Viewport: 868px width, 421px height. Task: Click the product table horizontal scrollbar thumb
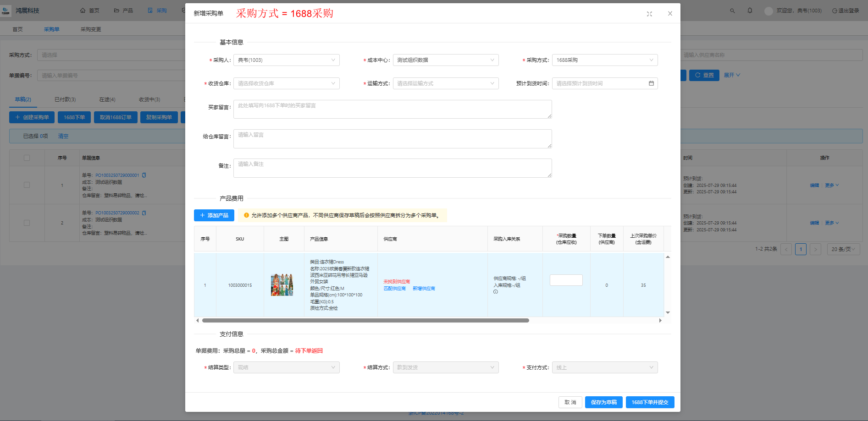coord(365,321)
